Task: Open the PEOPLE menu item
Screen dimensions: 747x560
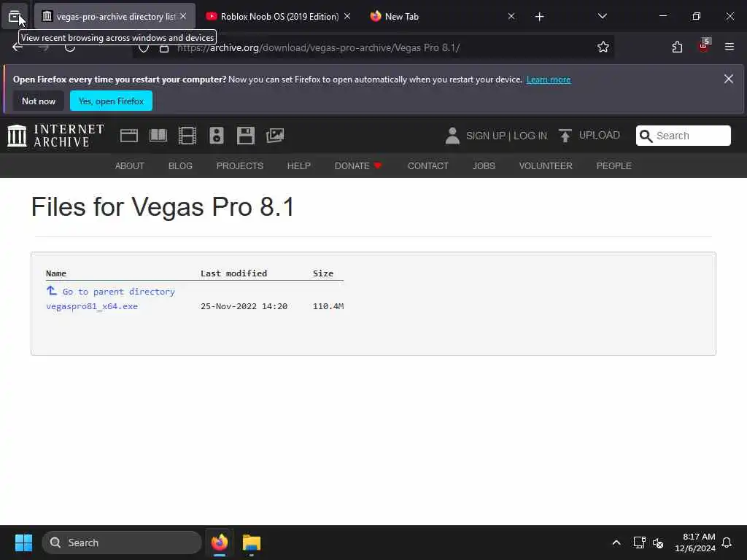Action: (614, 166)
